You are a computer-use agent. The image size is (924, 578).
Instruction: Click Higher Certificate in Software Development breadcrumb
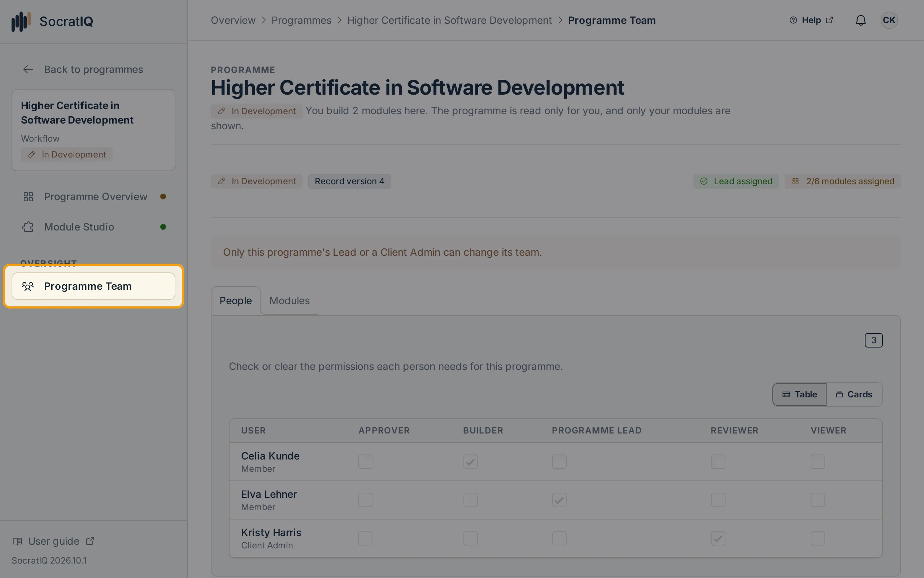(x=449, y=20)
